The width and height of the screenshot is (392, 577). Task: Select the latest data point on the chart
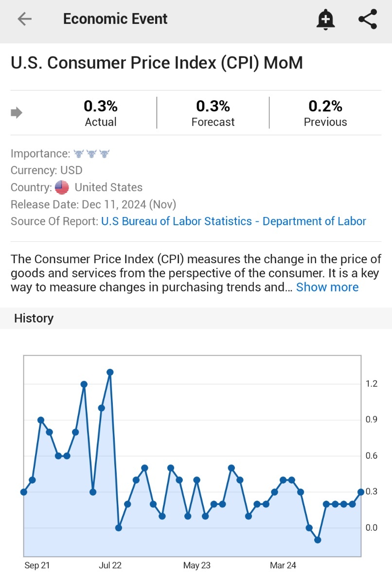pyautogui.click(x=361, y=492)
